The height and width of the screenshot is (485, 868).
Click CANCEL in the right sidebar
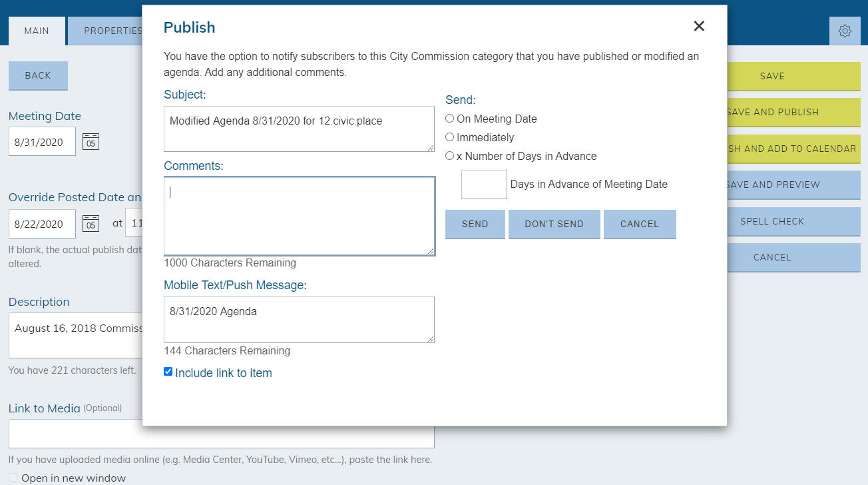click(793, 257)
